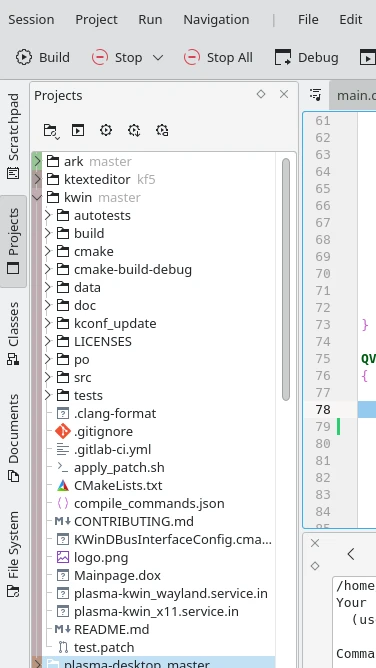Viewport: 376px width, 668px height.
Task: Click the Debug toolbar button
Action: pyautogui.click(x=307, y=58)
